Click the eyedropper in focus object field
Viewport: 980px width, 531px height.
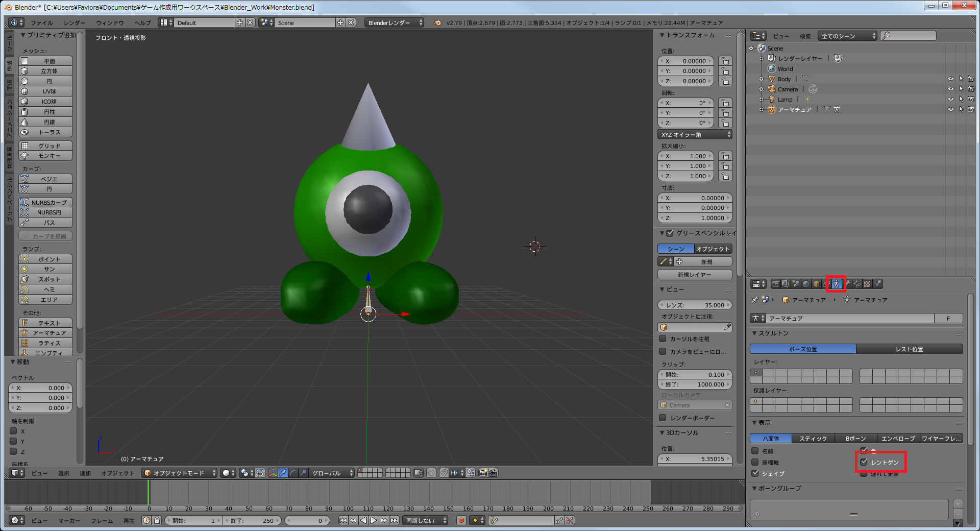tap(727, 327)
